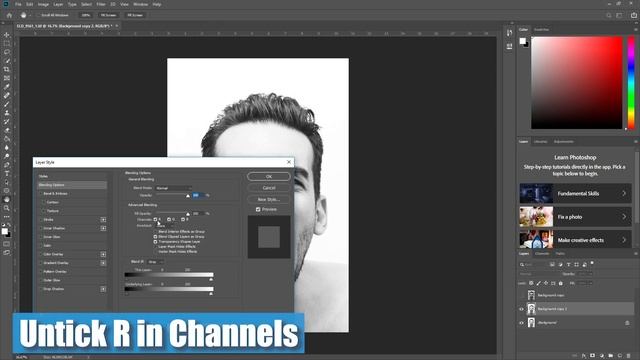Open Make creative effects tutorial
This screenshot has height=360, width=640.
click(x=576, y=240)
